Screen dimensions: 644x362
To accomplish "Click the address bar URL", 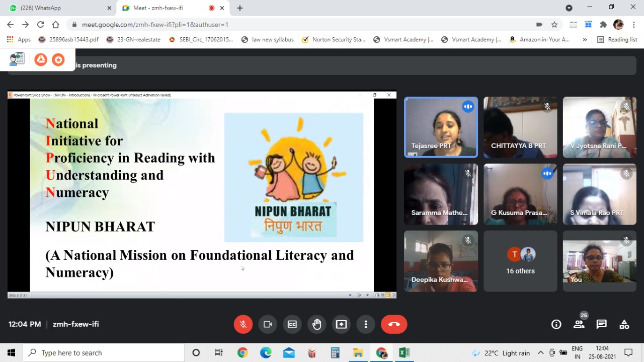I will [x=155, y=24].
